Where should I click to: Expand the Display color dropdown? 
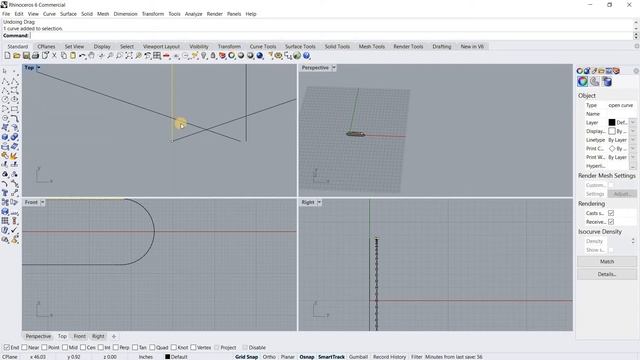[633, 131]
